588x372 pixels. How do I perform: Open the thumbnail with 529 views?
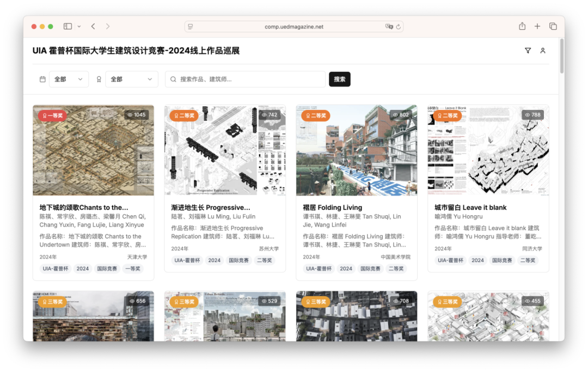225,316
